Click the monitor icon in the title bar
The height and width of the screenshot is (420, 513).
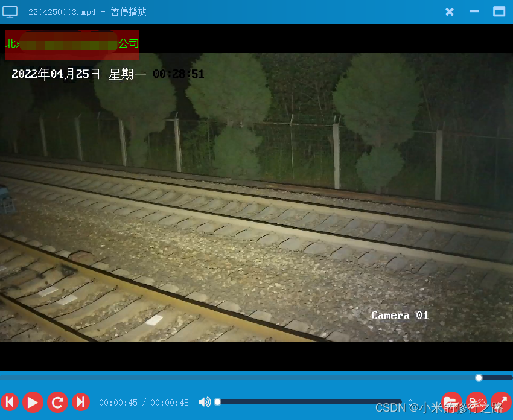click(10, 11)
